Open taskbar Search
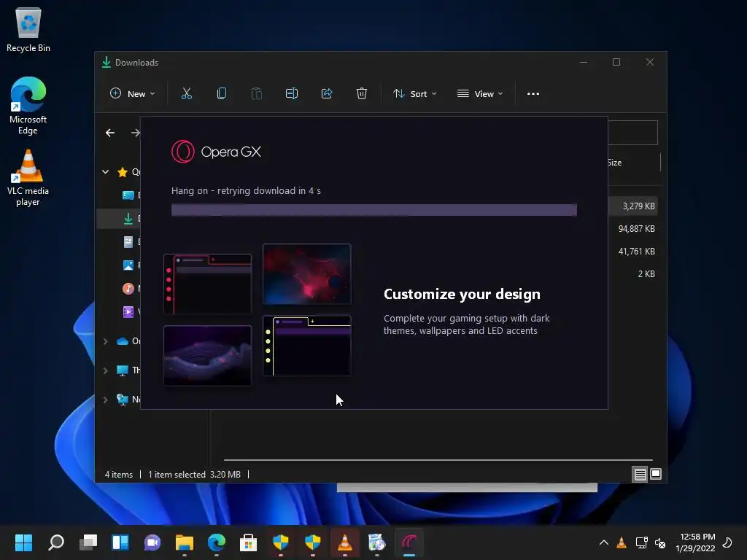This screenshot has width=747, height=560. click(x=56, y=542)
